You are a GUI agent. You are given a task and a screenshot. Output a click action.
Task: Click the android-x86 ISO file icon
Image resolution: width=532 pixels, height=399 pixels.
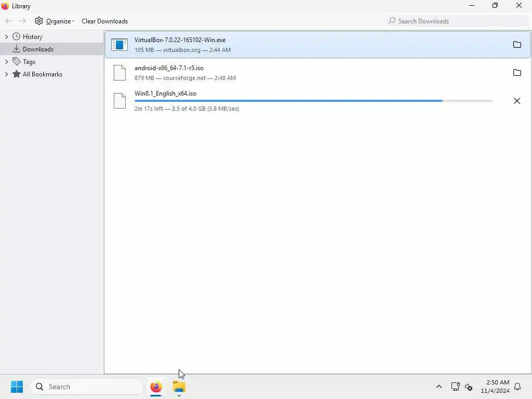tap(119, 73)
